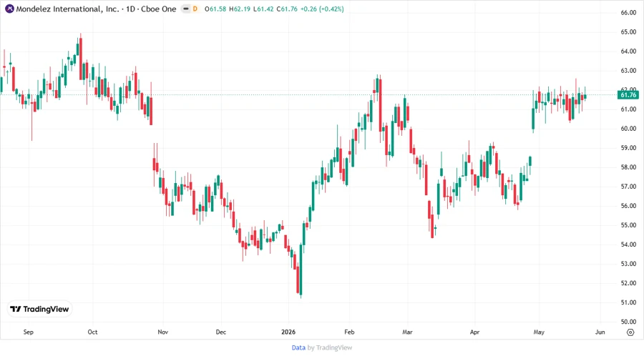
Task: Click the Dec label on time axis
Action: 221,332
